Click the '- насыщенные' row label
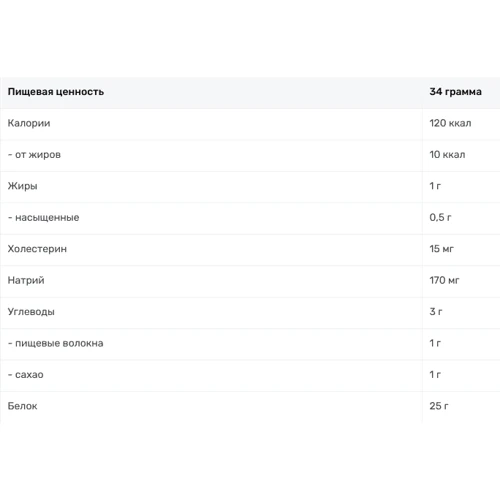Image resolution: width=500 pixels, height=500 pixels. coord(43,218)
